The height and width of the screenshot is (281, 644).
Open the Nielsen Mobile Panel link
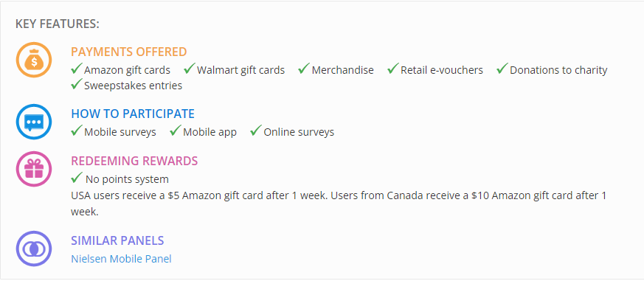[121, 259]
